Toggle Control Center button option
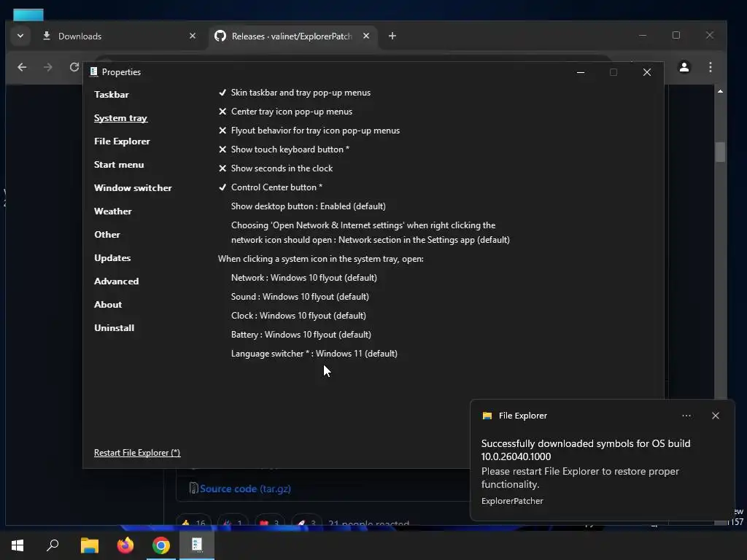Viewport: 747px width, 560px height. pos(270,187)
